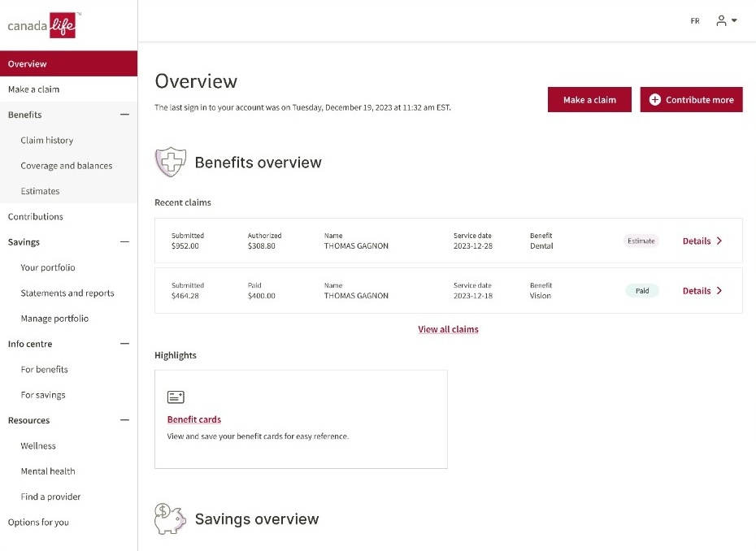The height and width of the screenshot is (551, 756).
Task: Click the authorized amount $308.80
Action: pos(261,246)
